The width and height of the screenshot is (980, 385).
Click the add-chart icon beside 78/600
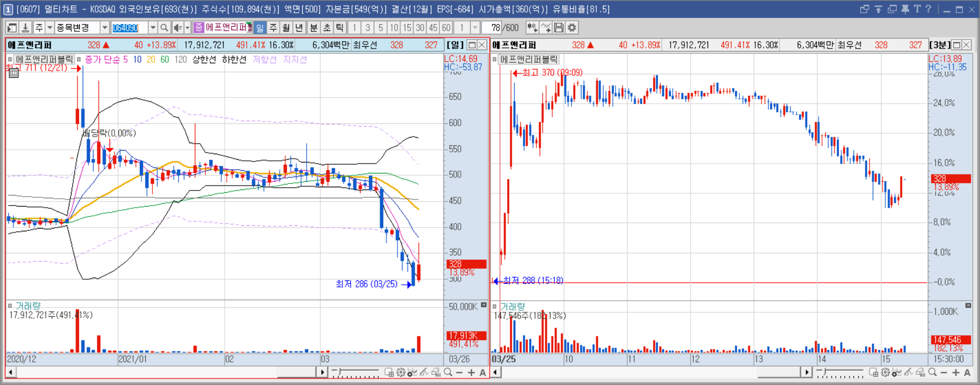click(532, 28)
